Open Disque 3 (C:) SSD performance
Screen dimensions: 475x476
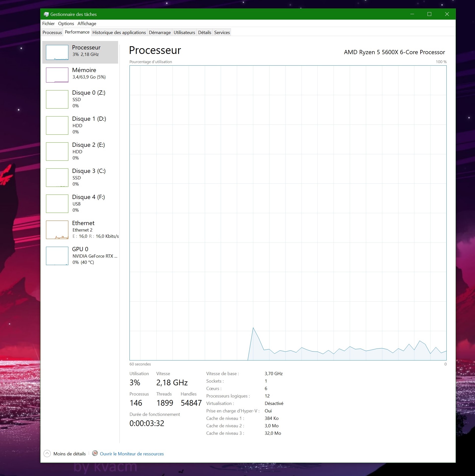[80, 177]
